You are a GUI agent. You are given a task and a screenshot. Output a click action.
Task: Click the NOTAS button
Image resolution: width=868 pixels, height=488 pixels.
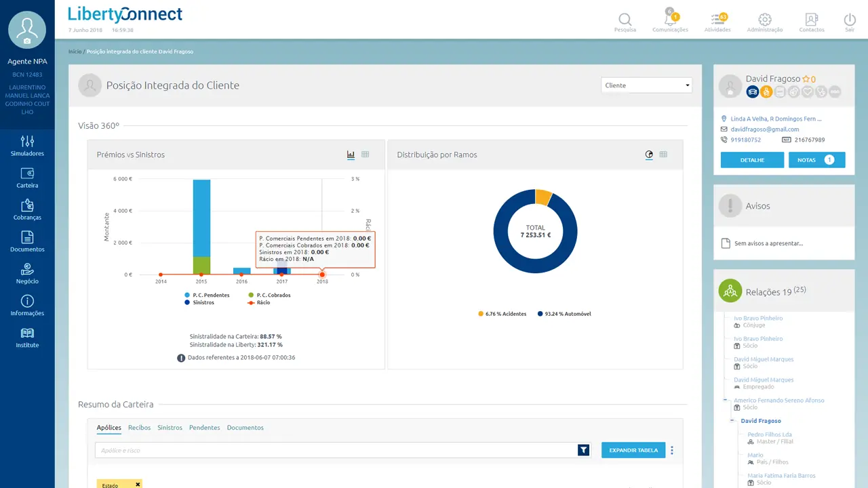[x=817, y=160]
